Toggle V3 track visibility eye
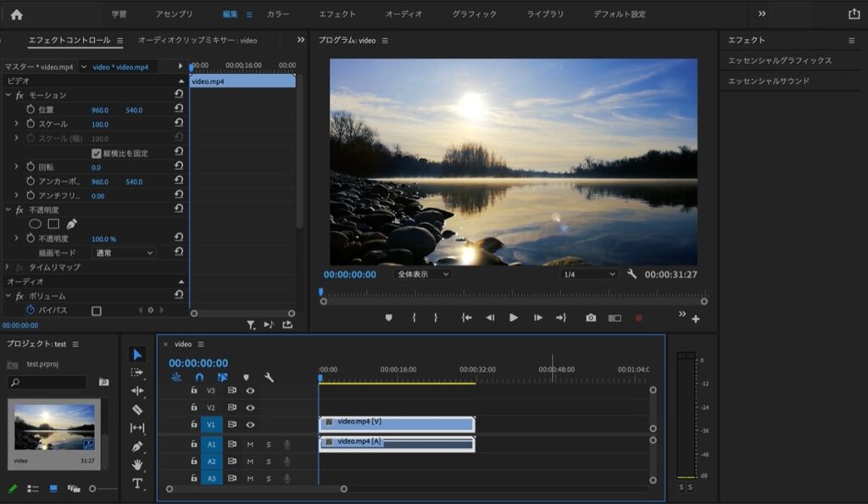Viewport: 868px width, 504px height. (x=250, y=391)
